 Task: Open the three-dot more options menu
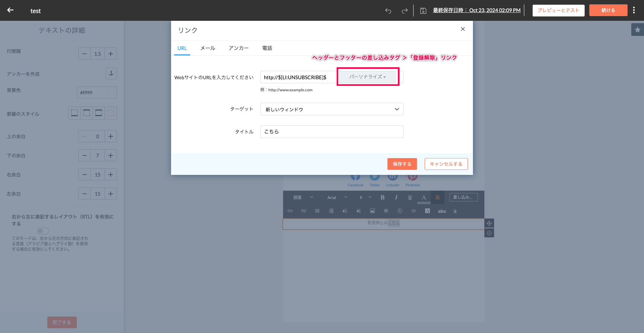click(634, 10)
